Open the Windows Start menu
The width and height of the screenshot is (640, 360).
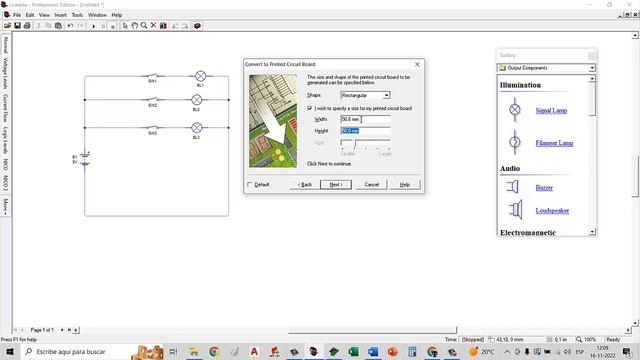click(x=9, y=351)
